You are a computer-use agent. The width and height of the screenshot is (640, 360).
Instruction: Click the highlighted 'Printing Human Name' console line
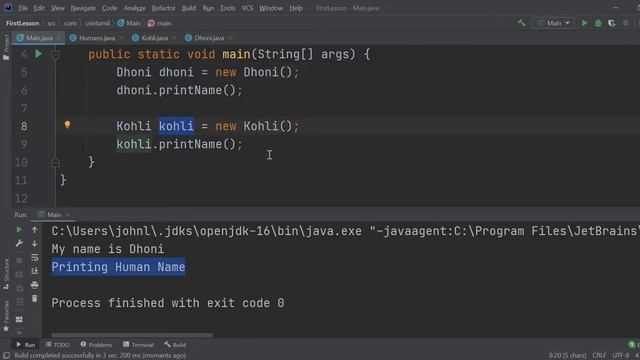(118, 267)
